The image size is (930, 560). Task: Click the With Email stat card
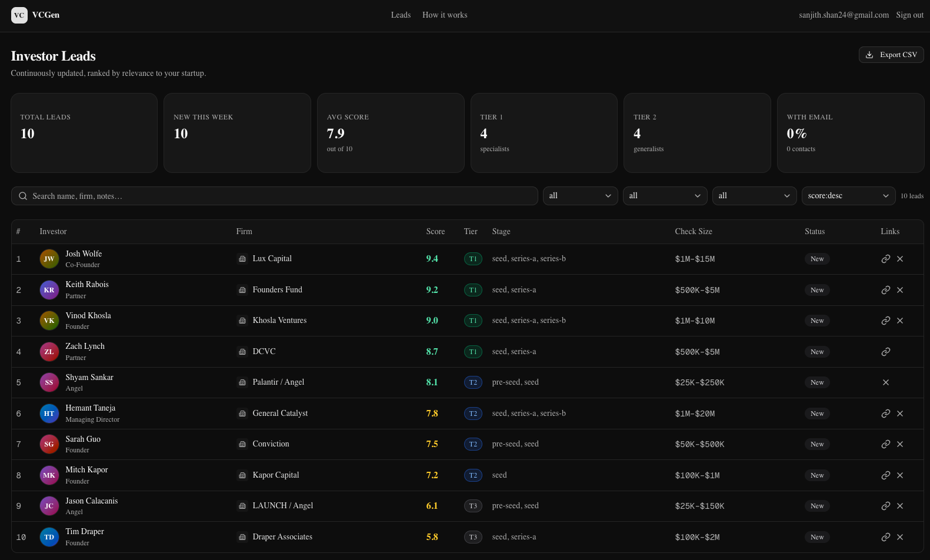[851, 133]
